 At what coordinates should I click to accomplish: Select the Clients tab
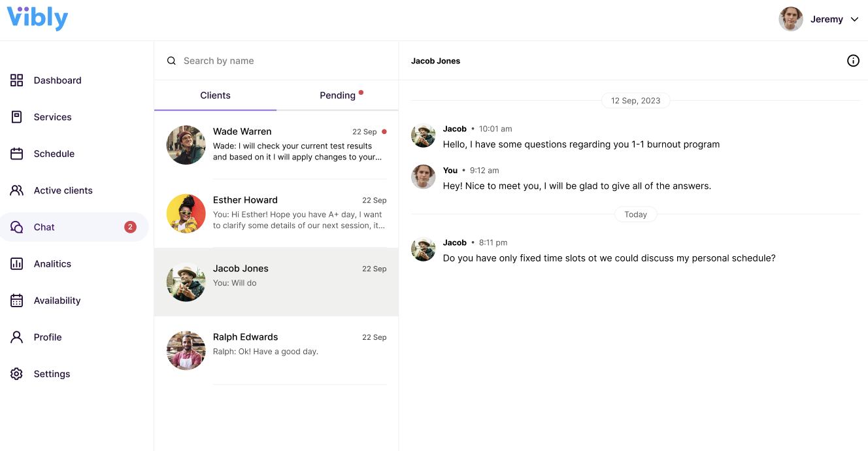coord(215,95)
